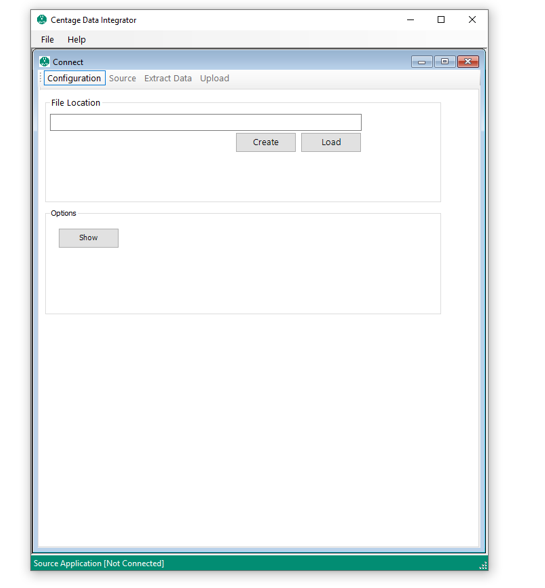The image size is (545, 588).
Task: Go to the Extract Data tab
Action: click(168, 78)
